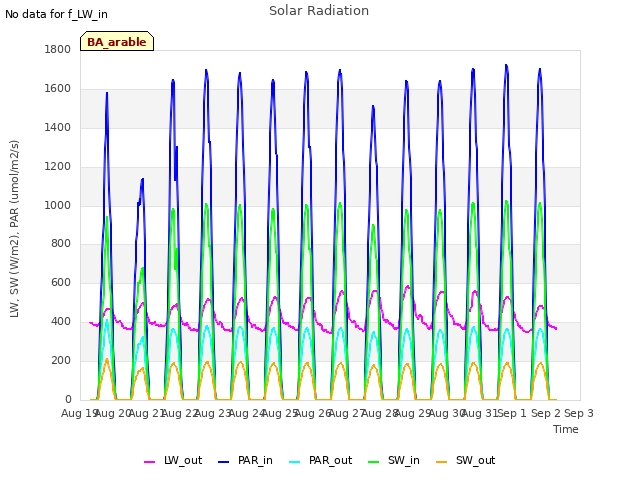Click the Sep 1 x-axis date label

pyautogui.click(x=513, y=413)
